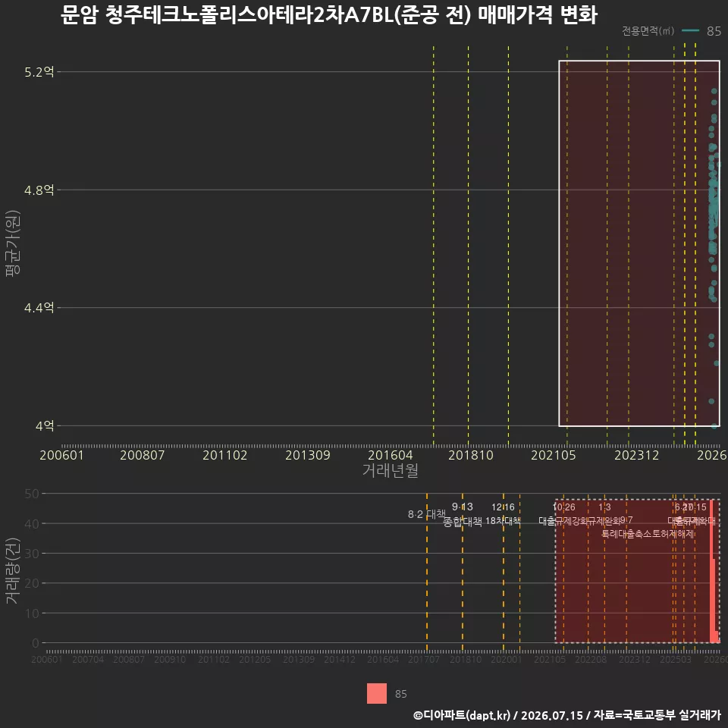This screenshot has width=728, height=728.
Task: Click 202105 on the price chart x-axis
Action: tap(554, 455)
